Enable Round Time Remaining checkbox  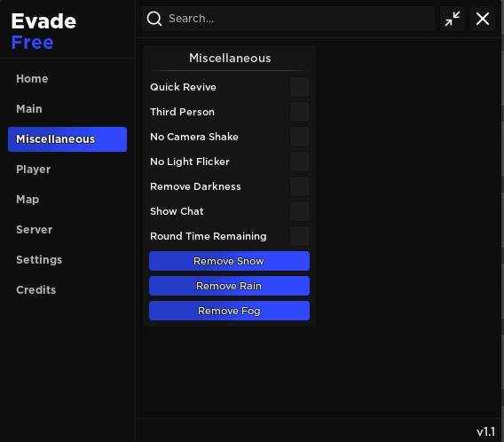click(x=300, y=236)
